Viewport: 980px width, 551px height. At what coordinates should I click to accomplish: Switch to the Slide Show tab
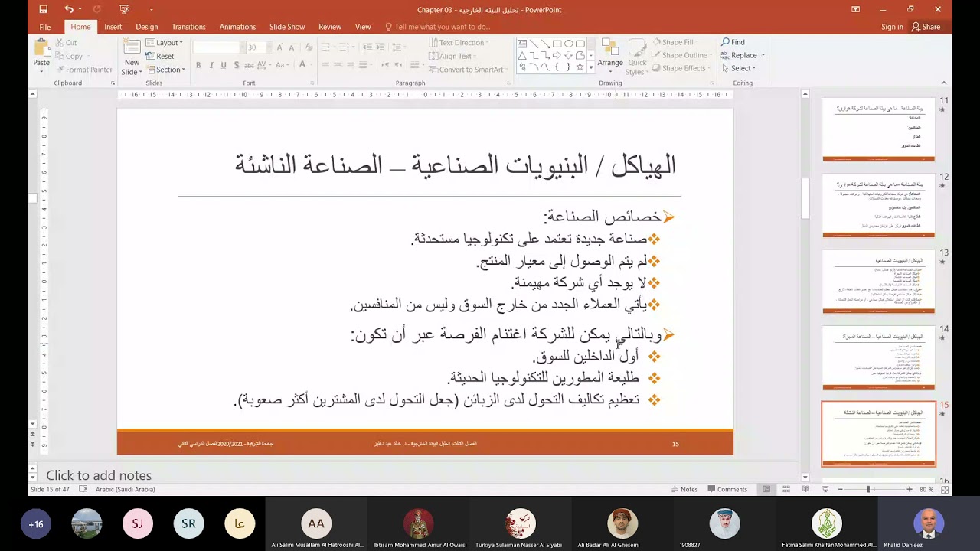coord(287,27)
